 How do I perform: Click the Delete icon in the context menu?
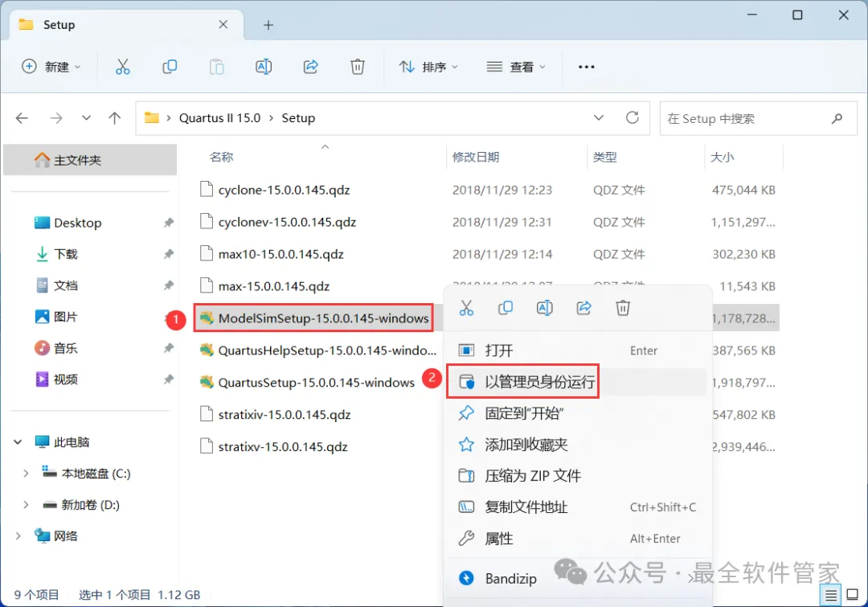coord(623,308)
